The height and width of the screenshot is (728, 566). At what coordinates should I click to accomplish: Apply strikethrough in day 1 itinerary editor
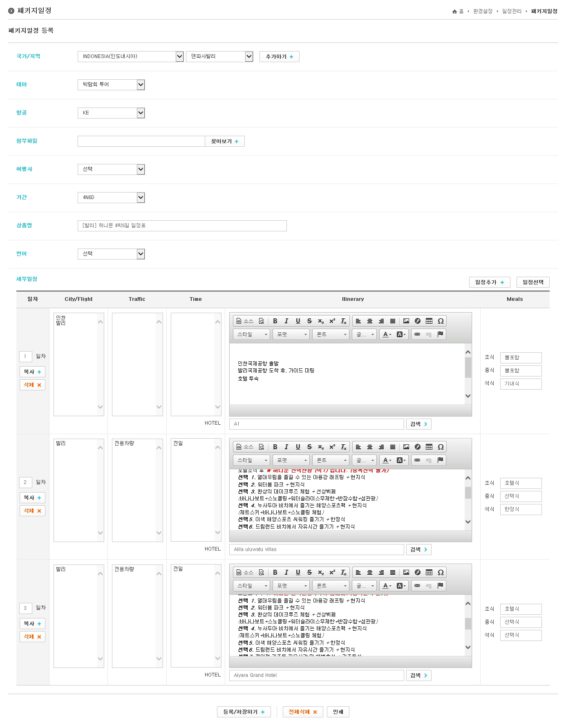(x=309, y=321)
